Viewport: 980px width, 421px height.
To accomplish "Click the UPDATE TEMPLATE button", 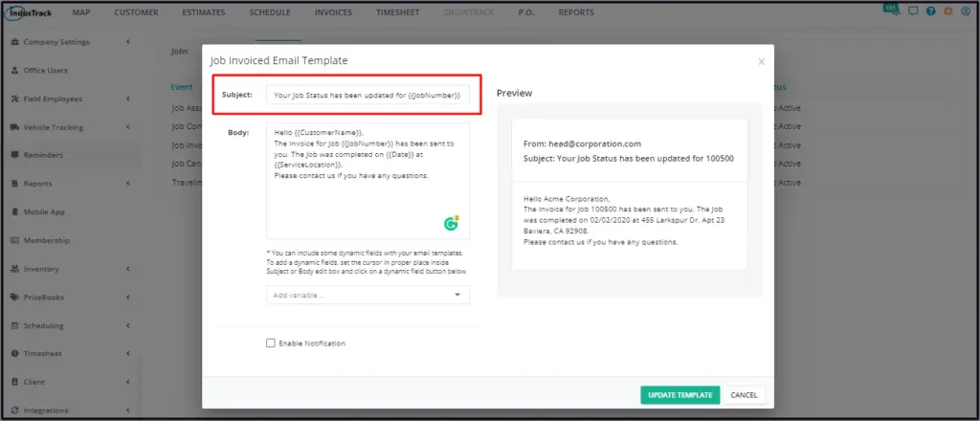I will (x=680, y=395).
